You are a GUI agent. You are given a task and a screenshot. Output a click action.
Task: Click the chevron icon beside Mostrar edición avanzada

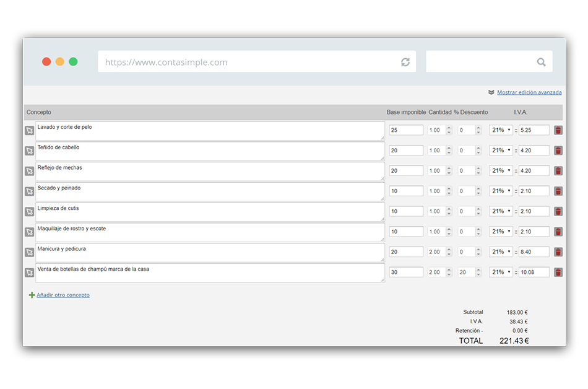click(491, 92)
